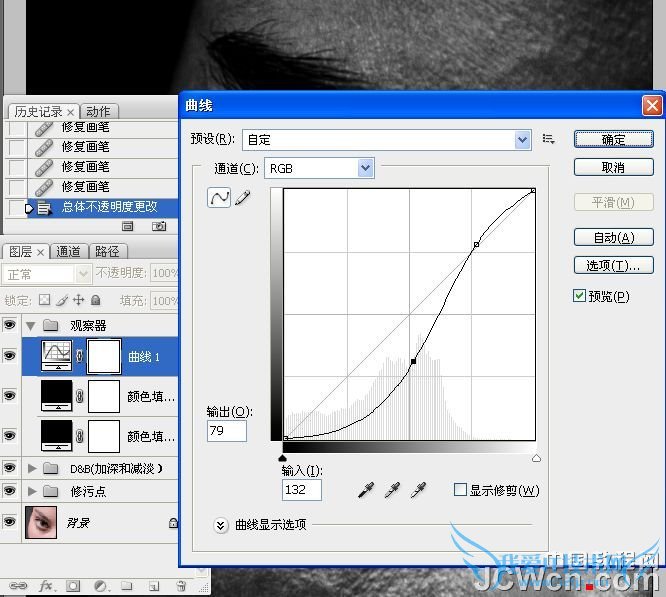The image size is (666, 597).
Task: Click the white point slider under curve
Action: [x=536, y=458]
